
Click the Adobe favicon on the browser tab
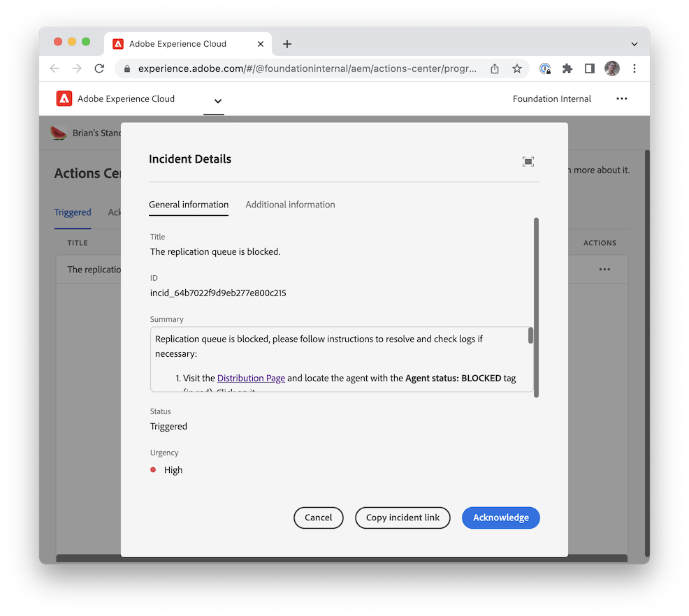click(x=118, y=44)
